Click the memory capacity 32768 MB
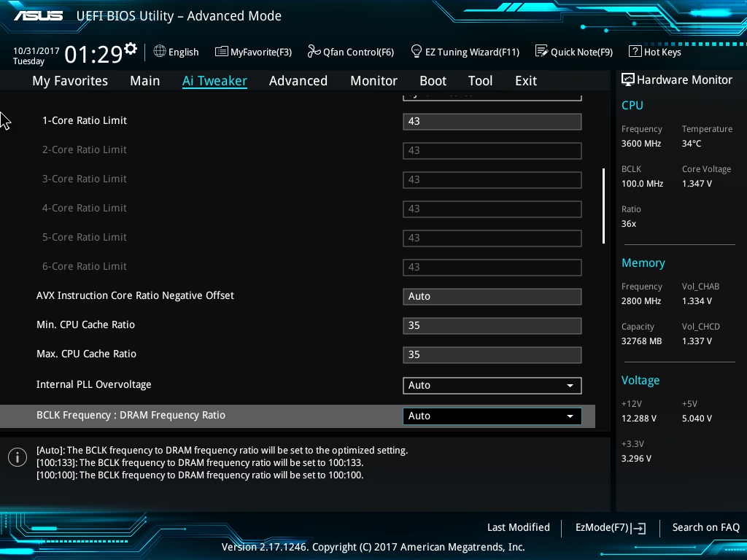Screen dimensions: 747x560 point(642,341)
